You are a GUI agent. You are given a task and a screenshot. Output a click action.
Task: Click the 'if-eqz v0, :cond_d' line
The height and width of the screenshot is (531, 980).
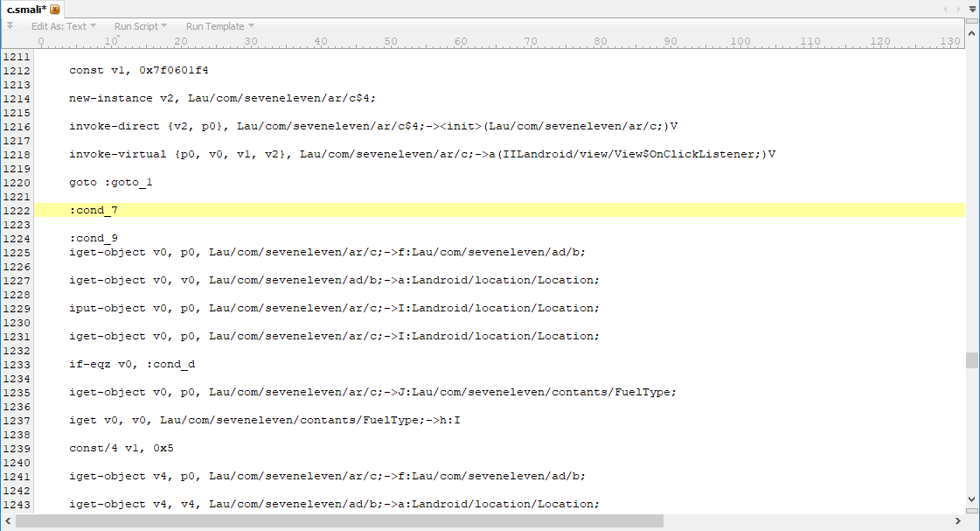[132, 364]
